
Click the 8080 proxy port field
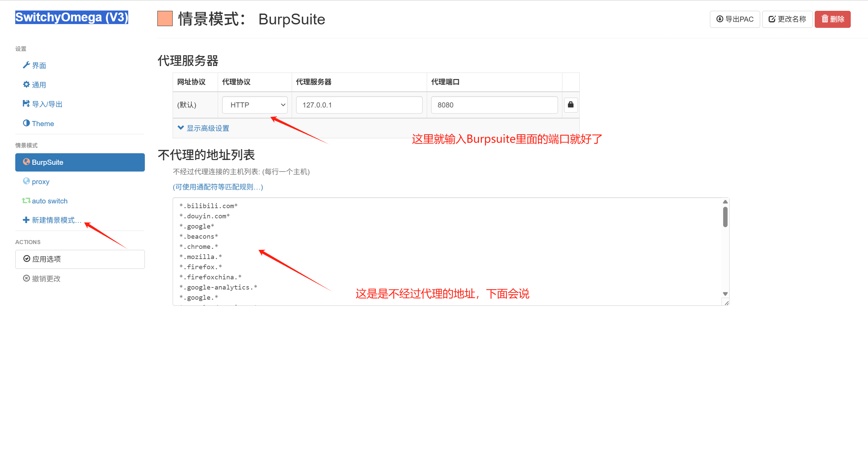(494, 105)
